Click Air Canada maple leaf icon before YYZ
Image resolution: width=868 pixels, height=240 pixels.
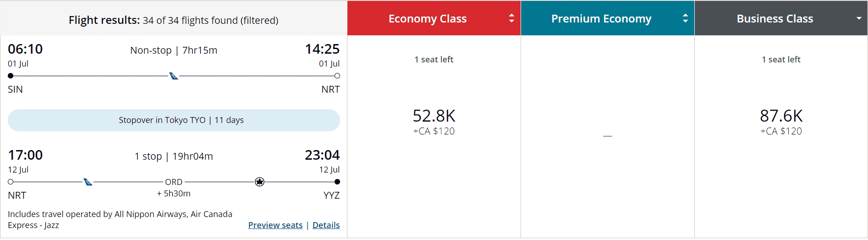260,182
